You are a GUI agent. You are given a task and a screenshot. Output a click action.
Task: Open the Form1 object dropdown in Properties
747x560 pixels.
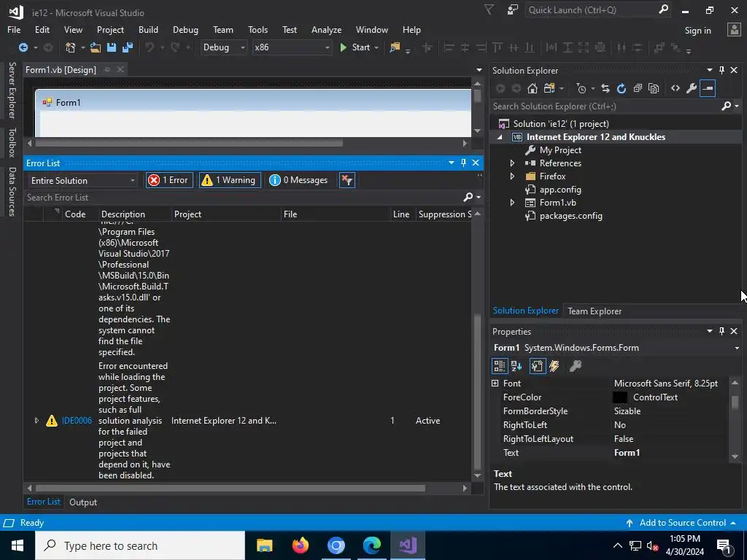pos(737,348)
